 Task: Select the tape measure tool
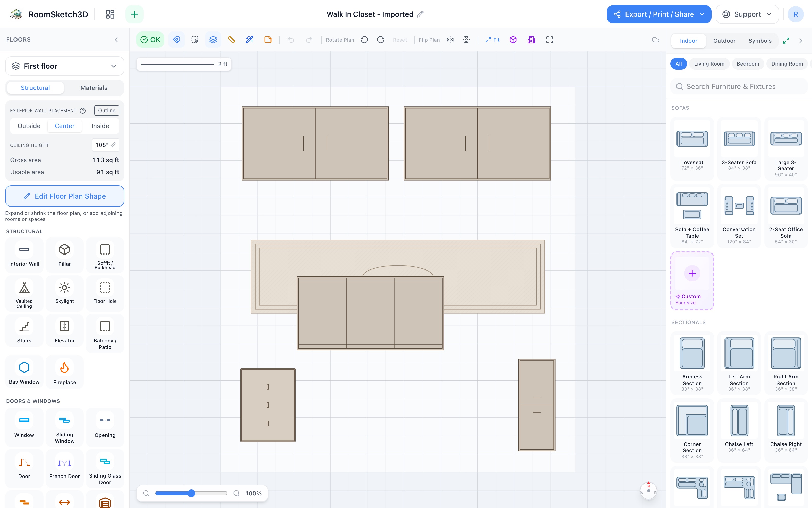point(231,40)
